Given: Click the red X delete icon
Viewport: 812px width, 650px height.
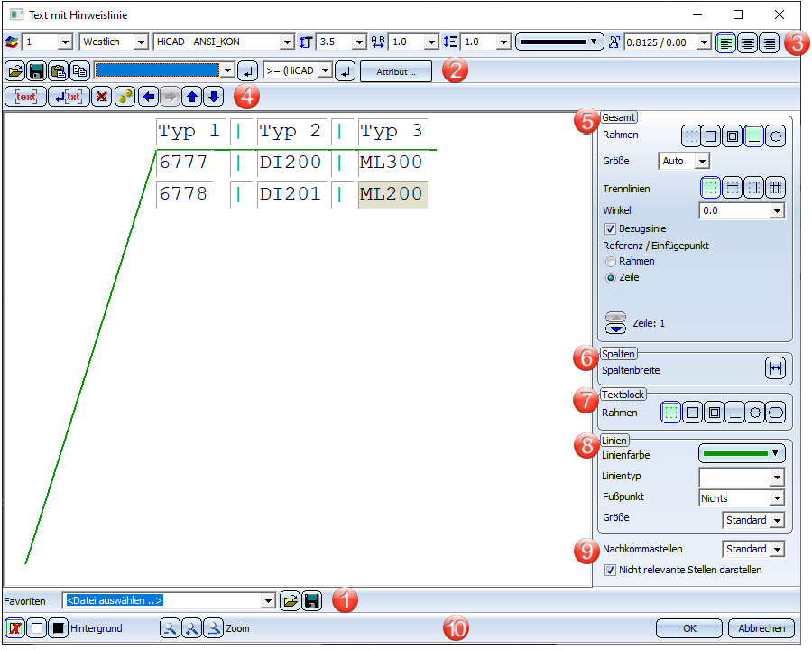Looking at the screenshot, I should [101, 97].
